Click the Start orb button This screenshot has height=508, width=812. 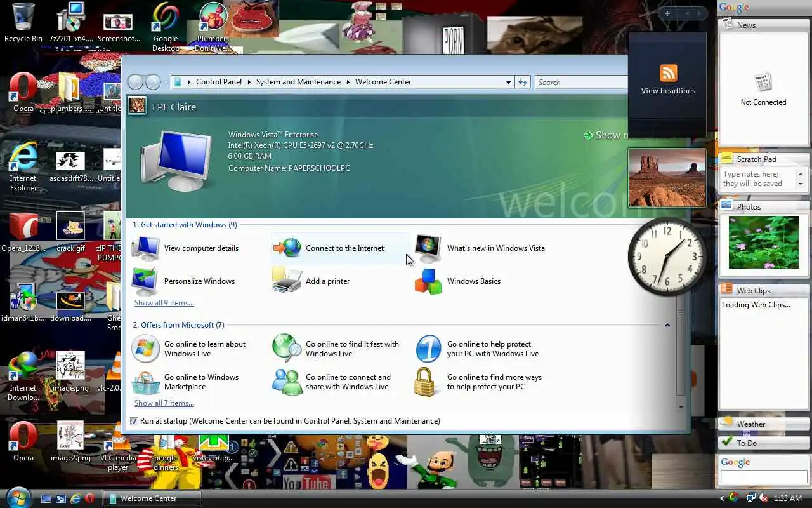[x=18, y=497]
